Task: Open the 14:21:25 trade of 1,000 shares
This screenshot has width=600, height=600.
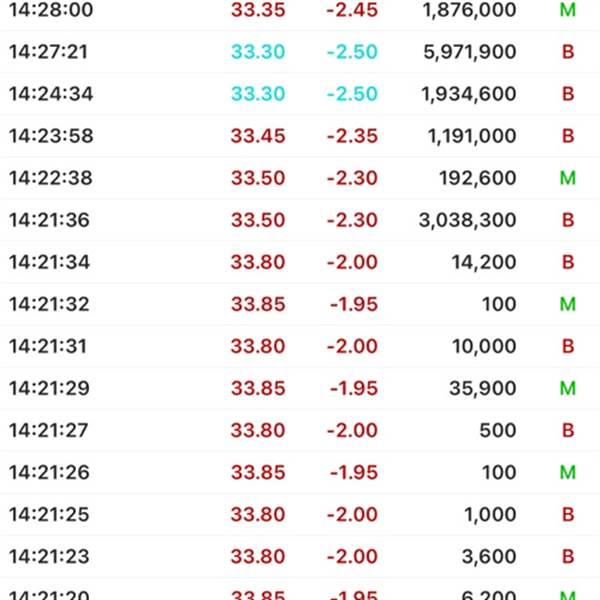Action: tap(300, 515)
